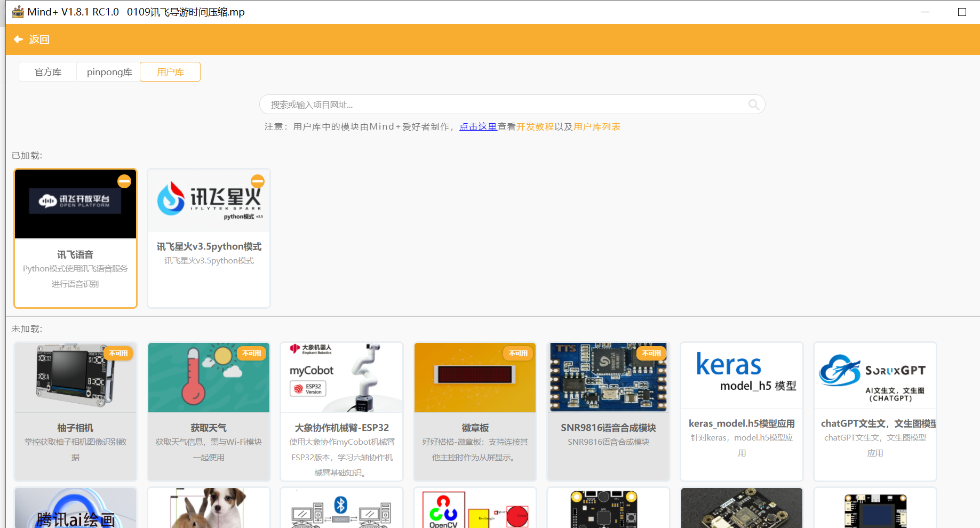Open the OpenCV library card
This screenshot has width=980, height=528.
(475, 508)
